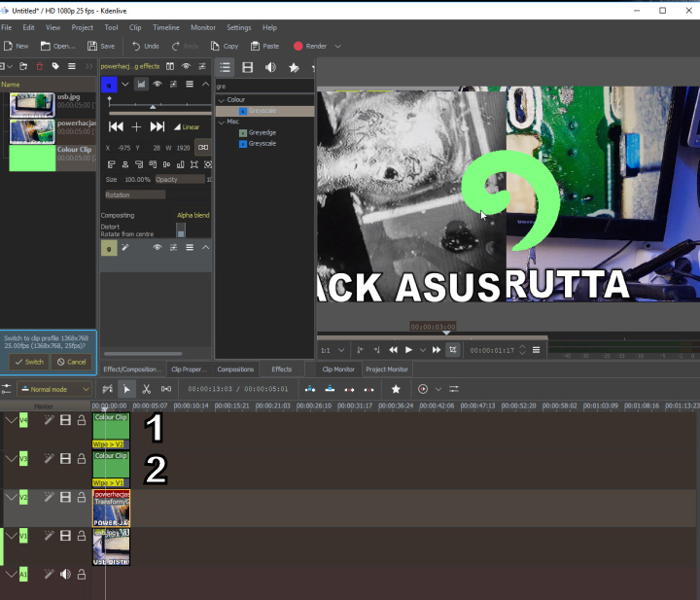This screenshot has height=600, width=700.
Task: Toggle split compare icon in effect stack
Action: 170,66
